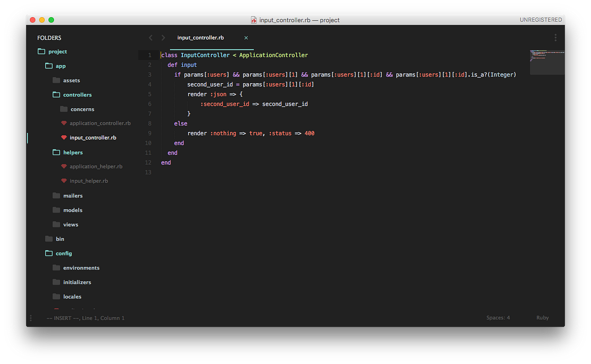This screenshot has width=591, height=364.
Task: Click the environments folder icon
Action: (x=56, y=268)
